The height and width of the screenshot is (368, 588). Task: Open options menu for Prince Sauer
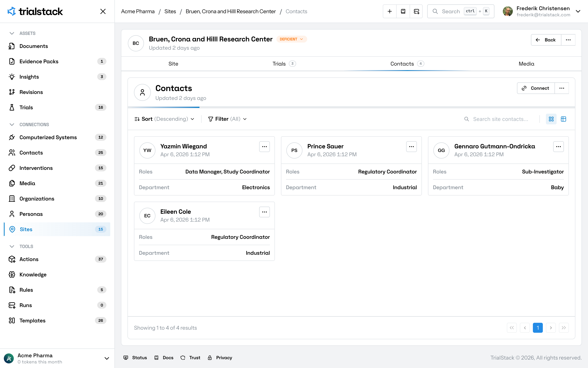point(411,146)
